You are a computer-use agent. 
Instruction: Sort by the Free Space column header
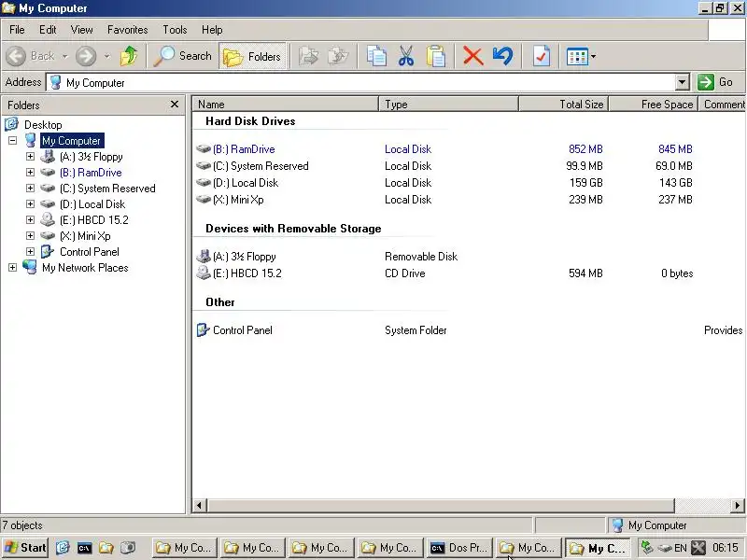(x=654, y=104)
